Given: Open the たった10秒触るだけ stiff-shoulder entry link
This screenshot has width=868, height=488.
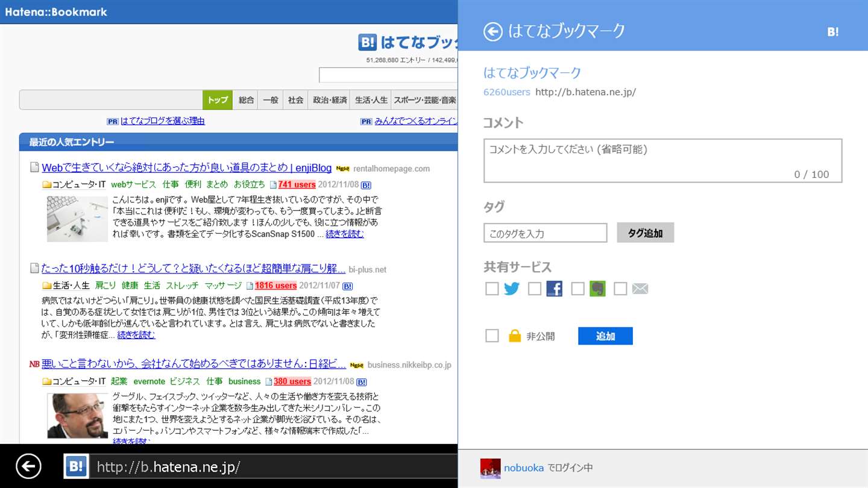Looking at the screenshot, I should (x=193, y=269).
